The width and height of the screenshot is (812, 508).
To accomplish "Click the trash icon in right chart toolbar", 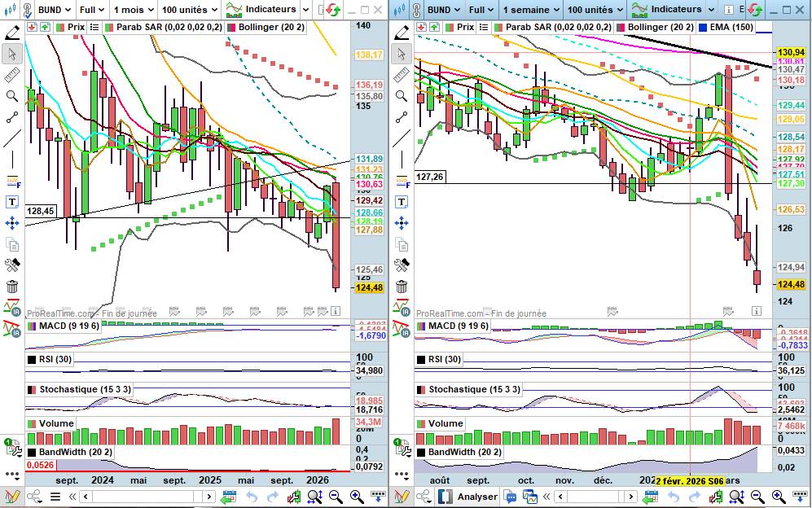I will (402, 287).
